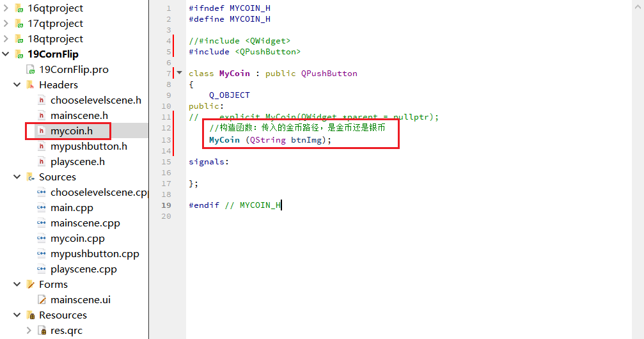Open playscene.h header file
The image size is (644, 339).
tap(77, 161)
